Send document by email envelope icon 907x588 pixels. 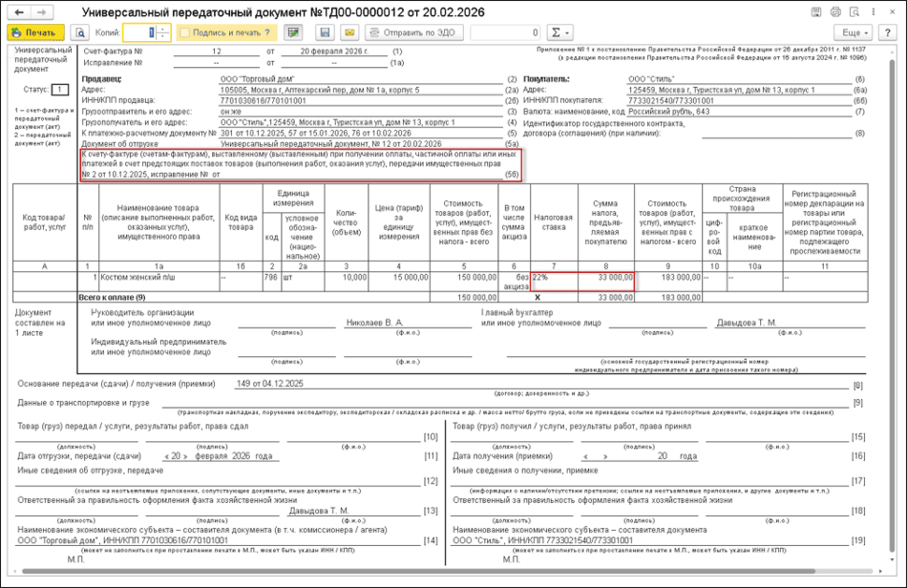click(x=349, y=32)
